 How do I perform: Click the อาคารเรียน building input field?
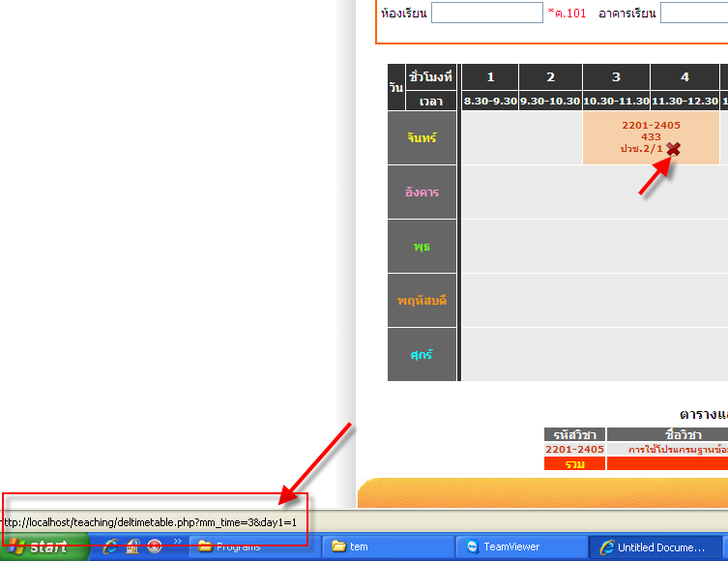pyautogui.click(x=694, y=13)
